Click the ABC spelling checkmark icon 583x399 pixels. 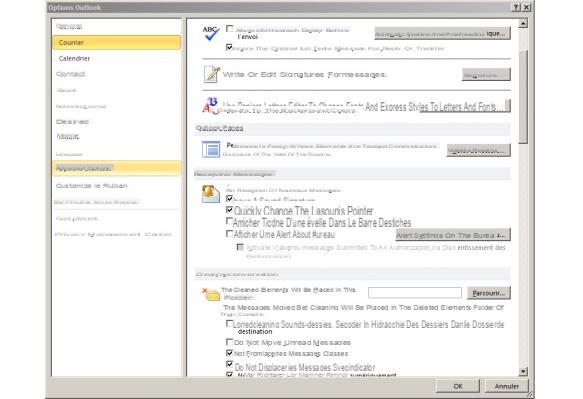pyautogui.click(x=211, y=33)
